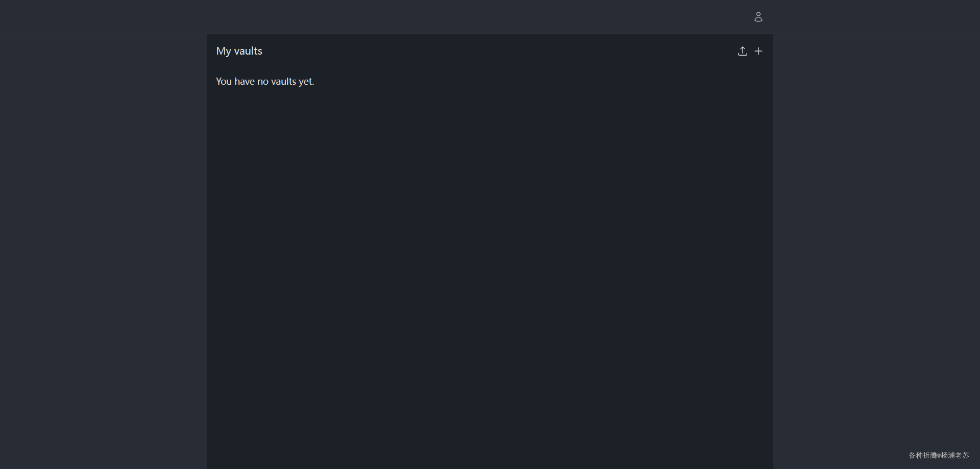
Task: Click the watermark text in bottom corner
Action: click(x=938, y=455)
